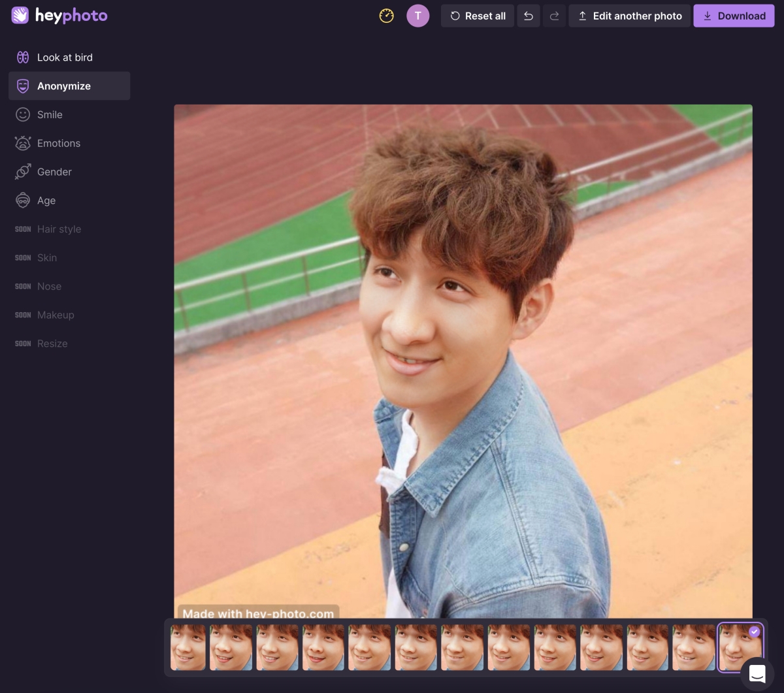Select the eleventh face variant thumbnail

[648, 647]
